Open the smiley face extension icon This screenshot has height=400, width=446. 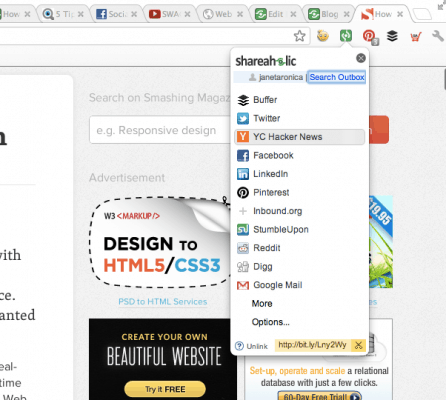click(323, 35)
